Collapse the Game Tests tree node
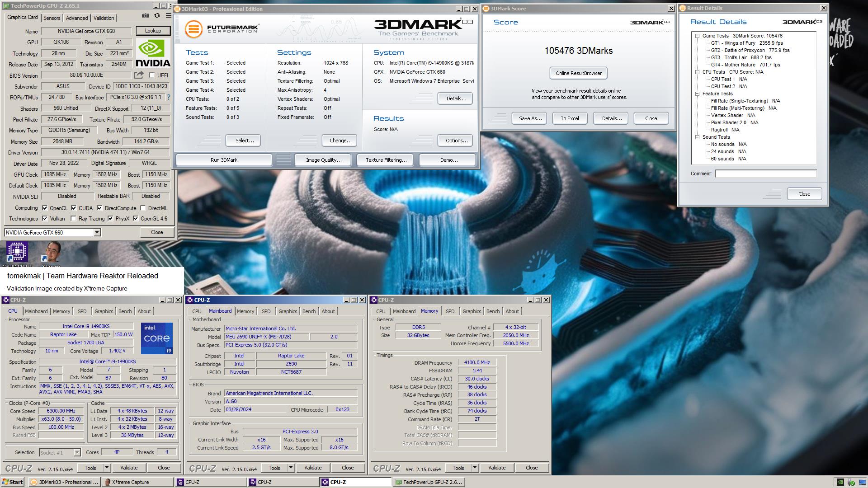Screen dimensions: 868x488 click(x=698, y=36)
